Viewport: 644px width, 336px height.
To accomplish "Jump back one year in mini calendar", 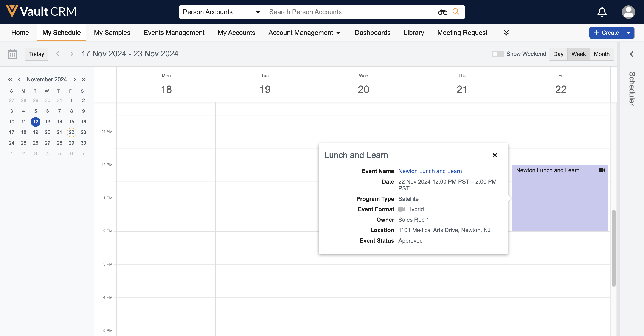I will [10, 79].
